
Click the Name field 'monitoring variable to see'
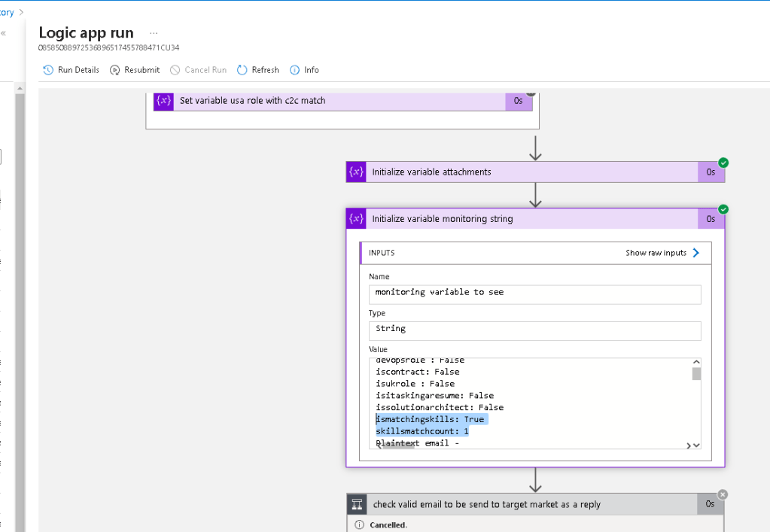click(534, 294)
